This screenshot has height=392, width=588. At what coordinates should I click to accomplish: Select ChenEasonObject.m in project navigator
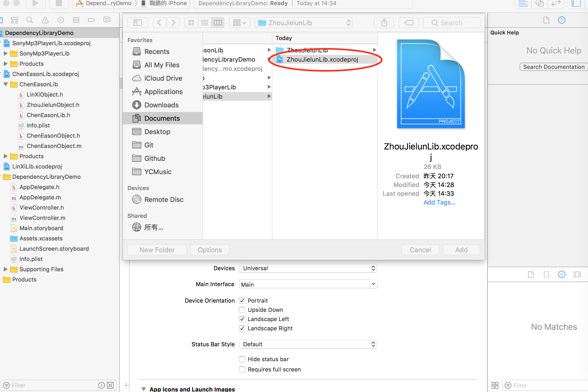tap(54, 146)
